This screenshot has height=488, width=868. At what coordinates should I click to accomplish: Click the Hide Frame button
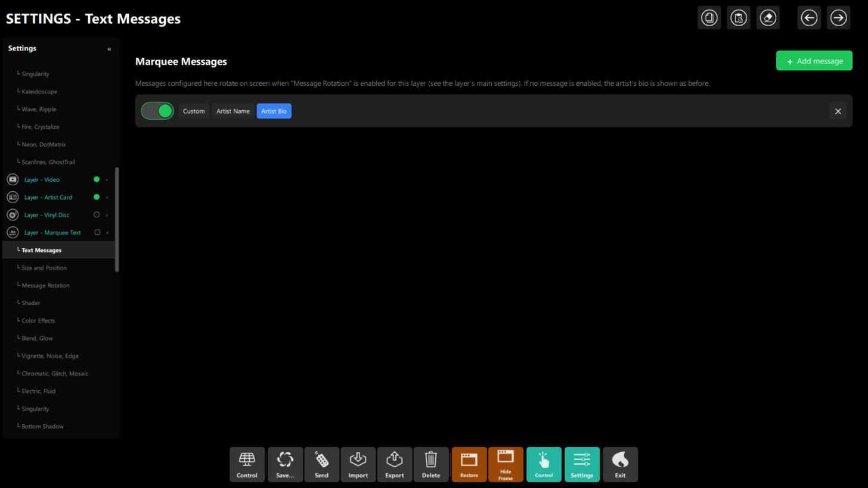point(506,464)
